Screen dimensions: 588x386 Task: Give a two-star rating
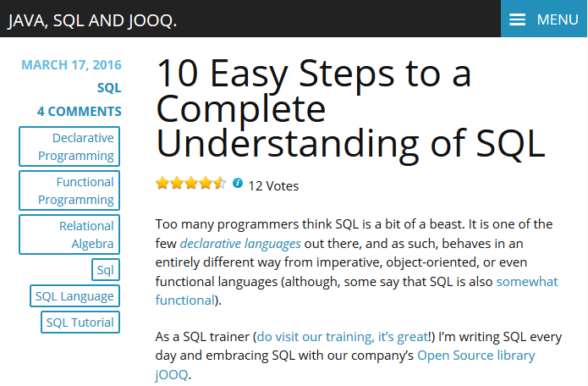point(177,183)
